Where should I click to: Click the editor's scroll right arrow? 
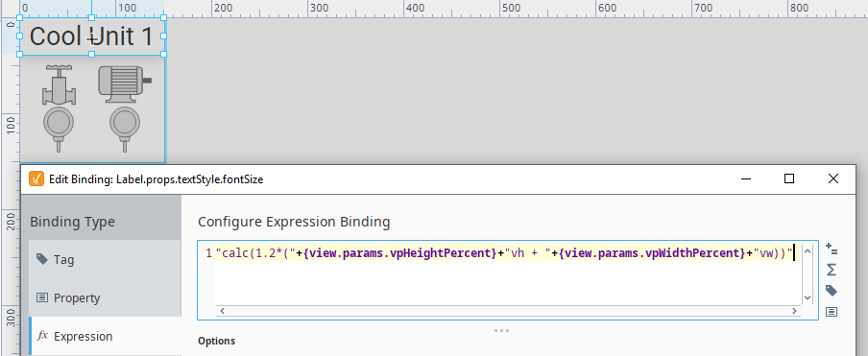point(794,311)
